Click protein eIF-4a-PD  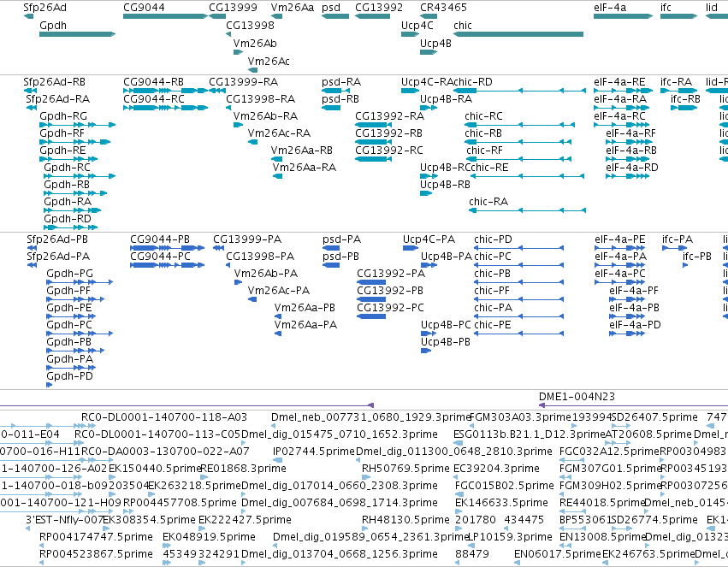click(627, 334)
